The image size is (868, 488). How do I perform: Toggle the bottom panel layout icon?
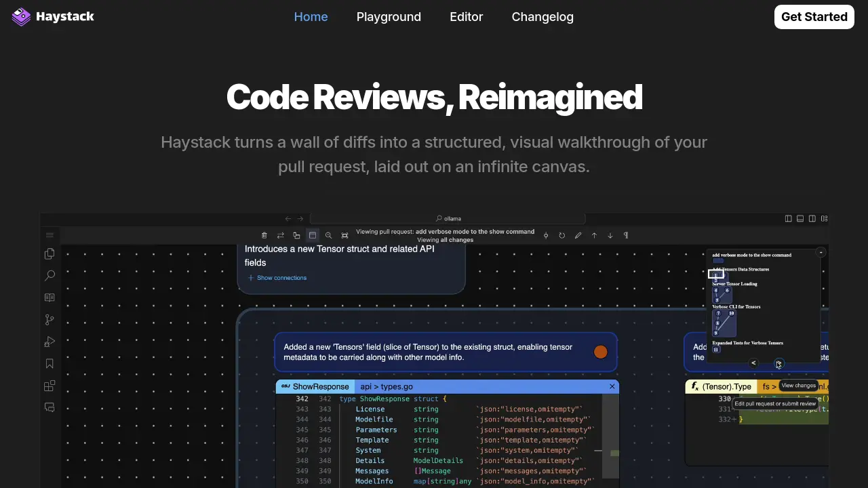tap(800, 218)
